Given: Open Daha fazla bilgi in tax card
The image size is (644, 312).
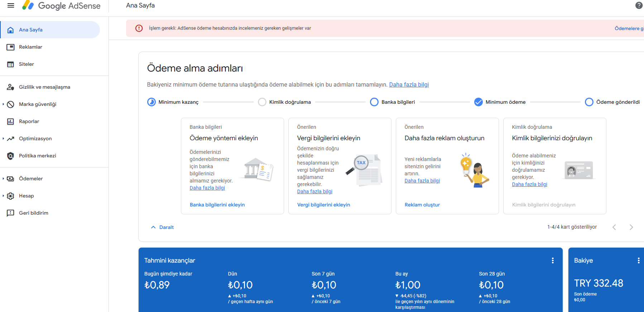Looking at the screenshot, I should point(315,191).
